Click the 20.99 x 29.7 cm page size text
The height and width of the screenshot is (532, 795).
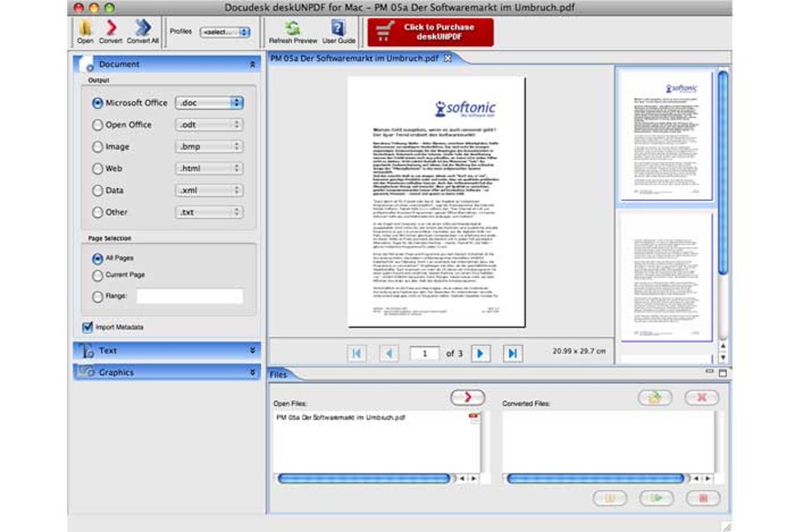coord(579,351)
